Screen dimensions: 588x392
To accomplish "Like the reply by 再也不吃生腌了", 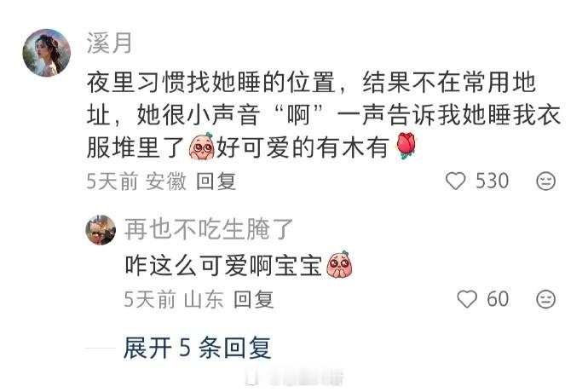I will point(467,299).
